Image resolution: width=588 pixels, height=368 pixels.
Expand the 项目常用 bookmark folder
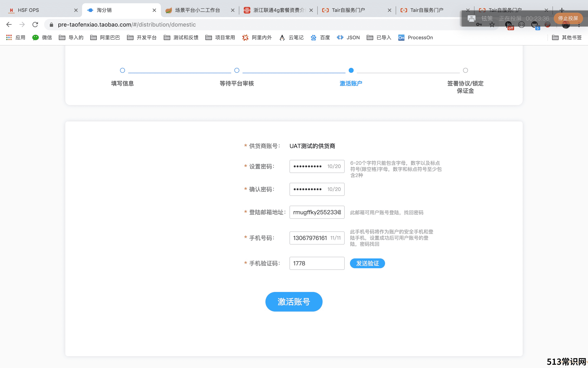pos(220,37)
